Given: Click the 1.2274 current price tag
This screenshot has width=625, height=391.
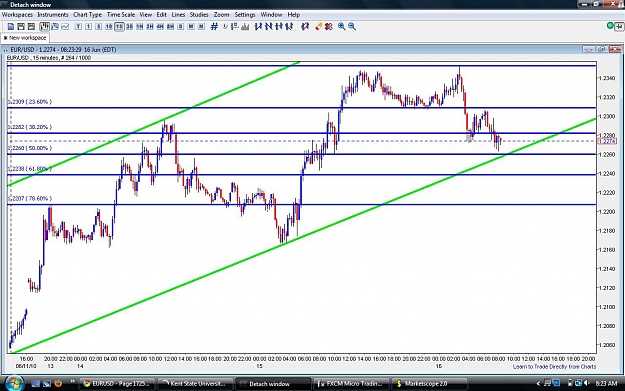Looking at the screenshot, I should pos(607,141).
